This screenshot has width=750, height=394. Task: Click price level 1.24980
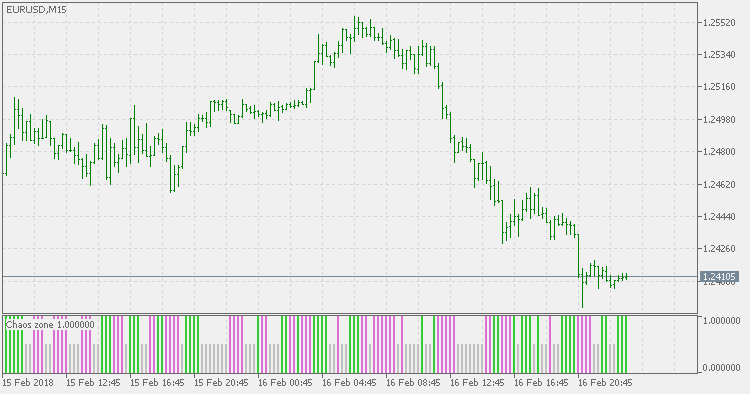719,120
